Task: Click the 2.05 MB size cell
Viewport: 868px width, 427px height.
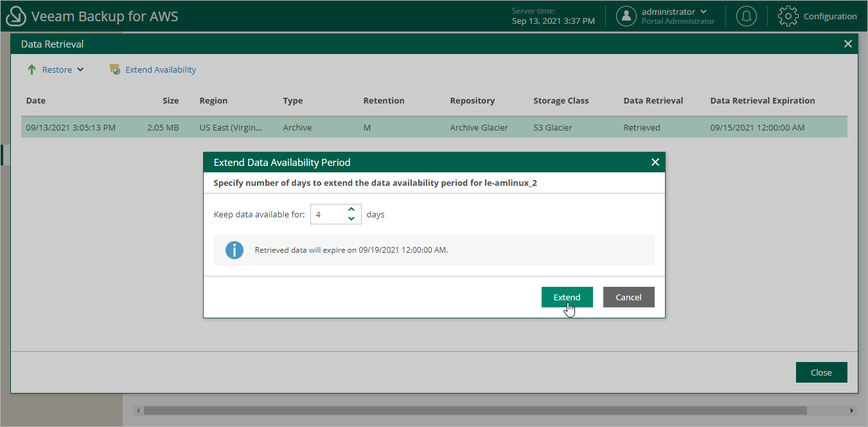Action: [163, 127]
